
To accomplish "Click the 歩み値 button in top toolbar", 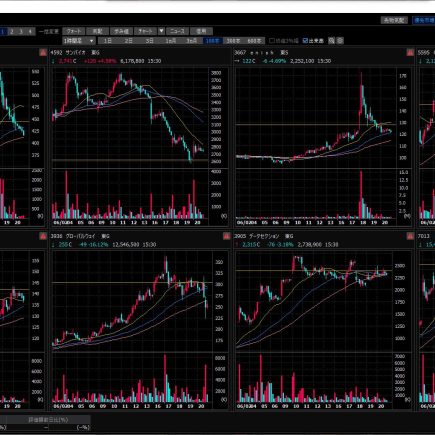I will (x=121, y=31).
